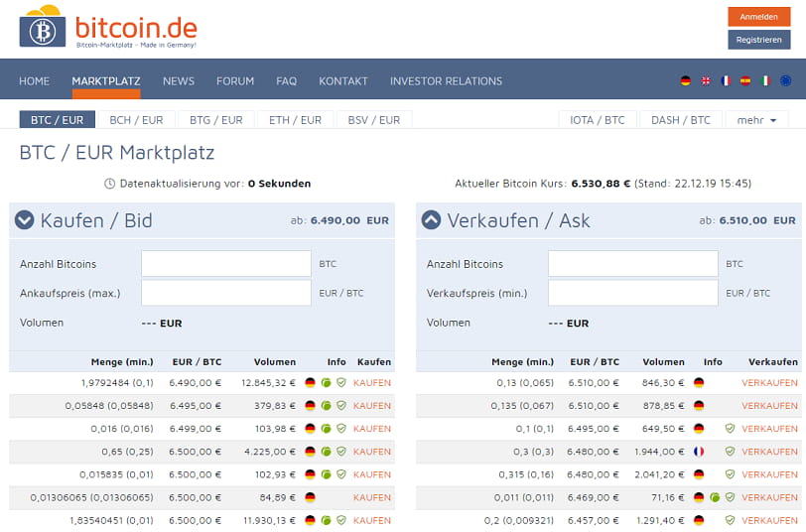Open the HOME menu item
806x532 pixels.
pos(35,81)
